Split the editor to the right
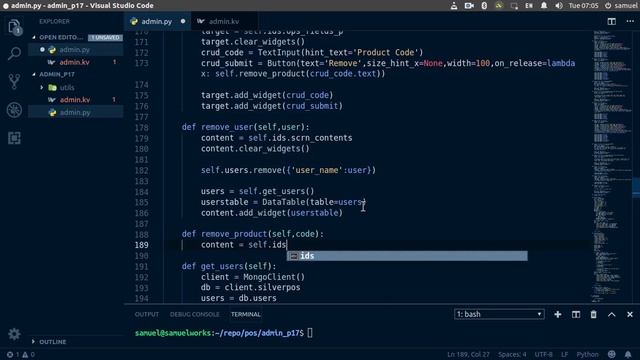The image size is (640, 360). 611,21
